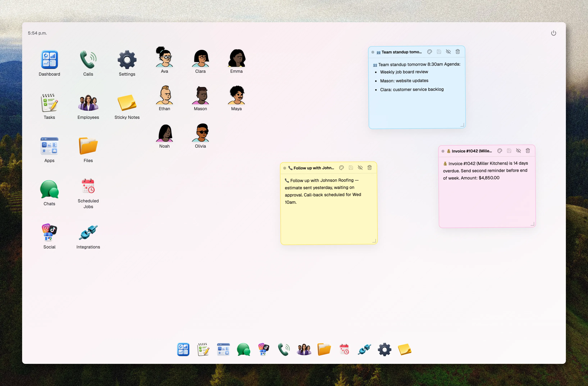Viewport: 588px width, 386px height.
Task: Open color palette on Invoice #1042 note
Action: coord(500,151)
